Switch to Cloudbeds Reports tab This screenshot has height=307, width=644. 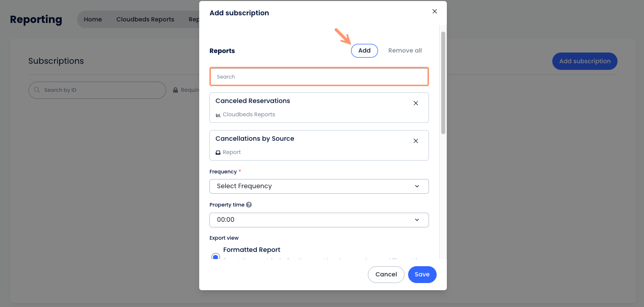(x=145, y=19)
